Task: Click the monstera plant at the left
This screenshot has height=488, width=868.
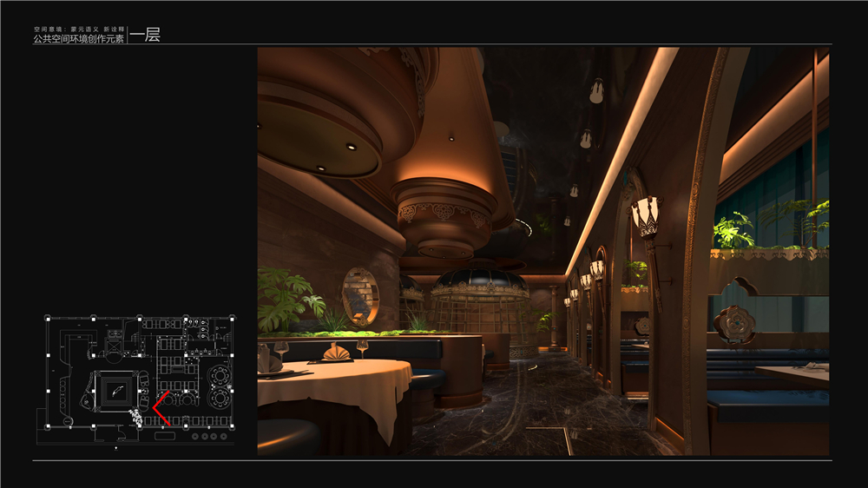Action: pyautogui.click(x=286, y=297)
